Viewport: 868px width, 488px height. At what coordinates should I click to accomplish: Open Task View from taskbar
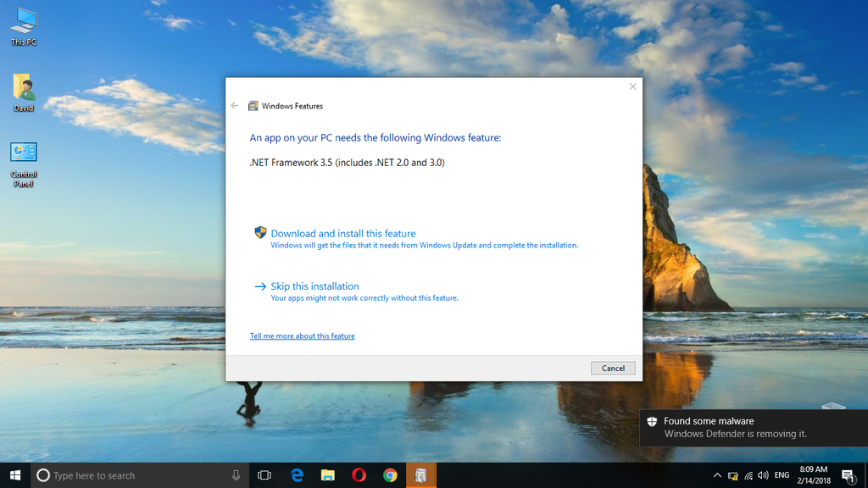pos(264,475)
